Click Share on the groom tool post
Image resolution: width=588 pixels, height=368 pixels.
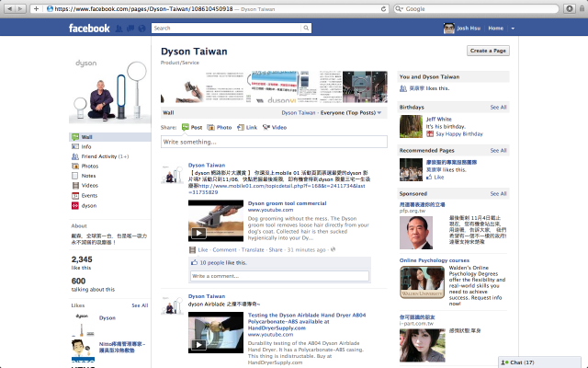276,249
